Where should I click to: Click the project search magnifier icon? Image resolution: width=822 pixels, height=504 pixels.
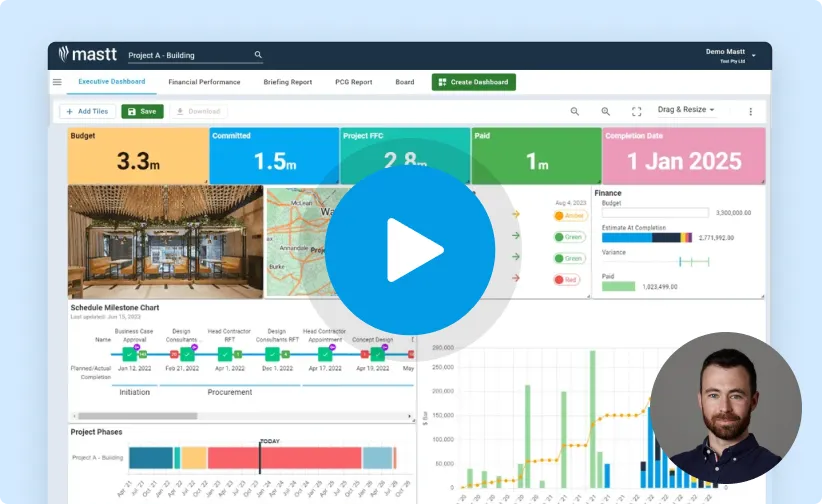coord(258,55)
